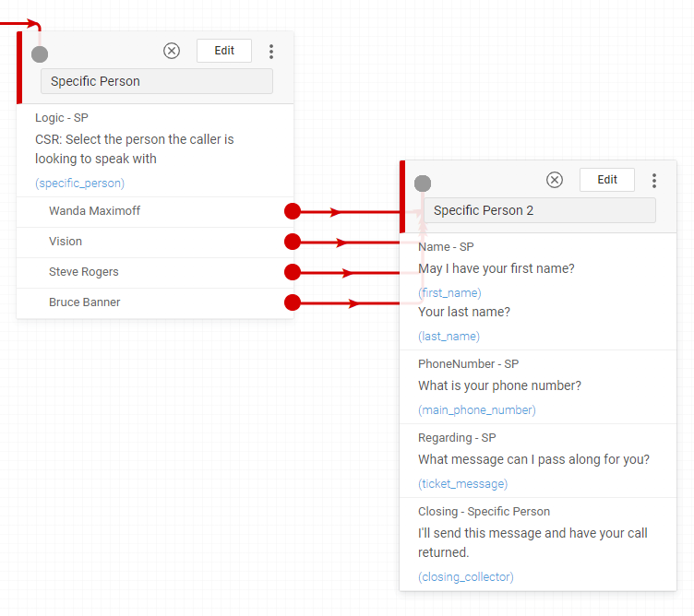Viewport: 694px width, 616px height.
Task: Click the (main_phone_number) variable link
Action: pos(477,410)
